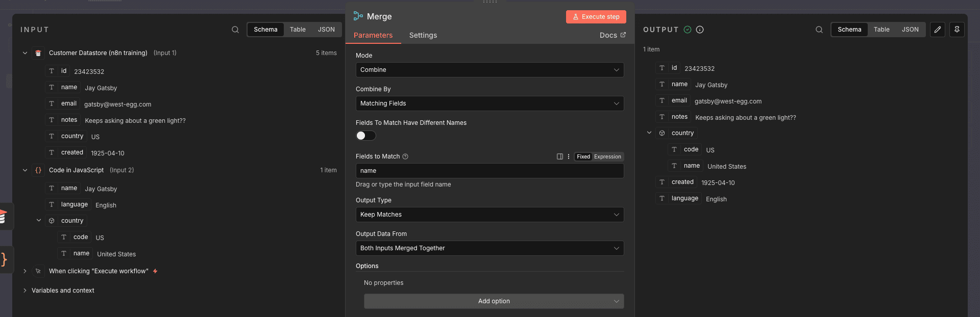Click the drag handle above Merge panel

tap(489, 2)
